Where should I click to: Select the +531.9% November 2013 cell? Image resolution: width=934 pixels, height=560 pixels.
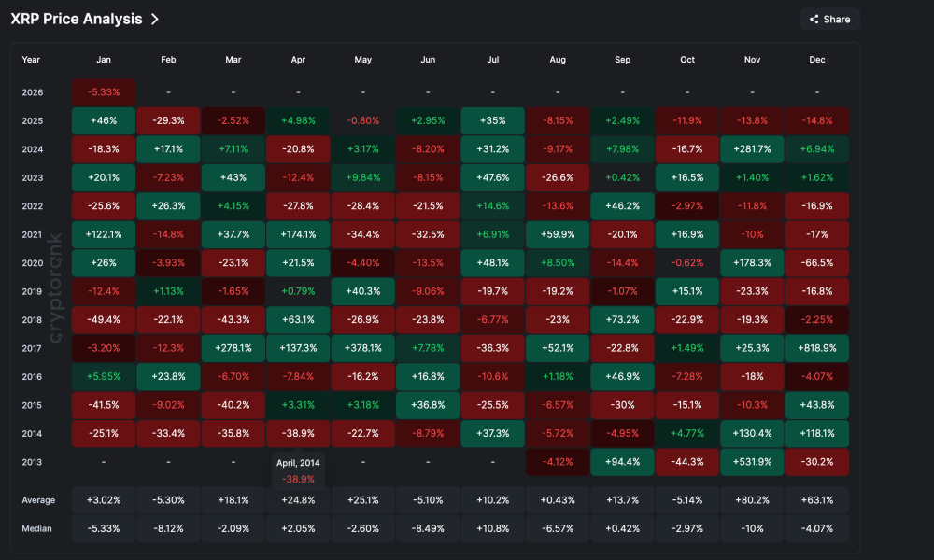(x=752, y=461)
